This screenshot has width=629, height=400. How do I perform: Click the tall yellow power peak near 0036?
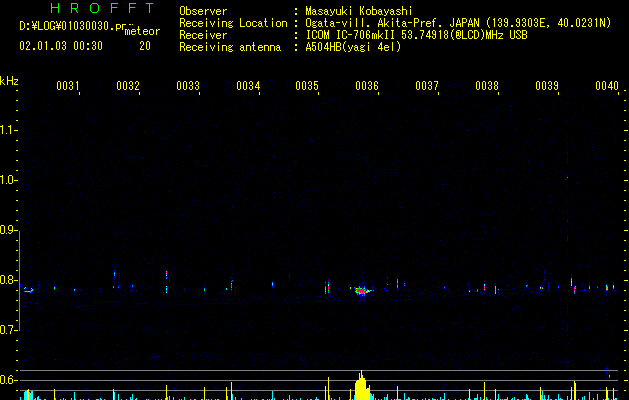362,385
